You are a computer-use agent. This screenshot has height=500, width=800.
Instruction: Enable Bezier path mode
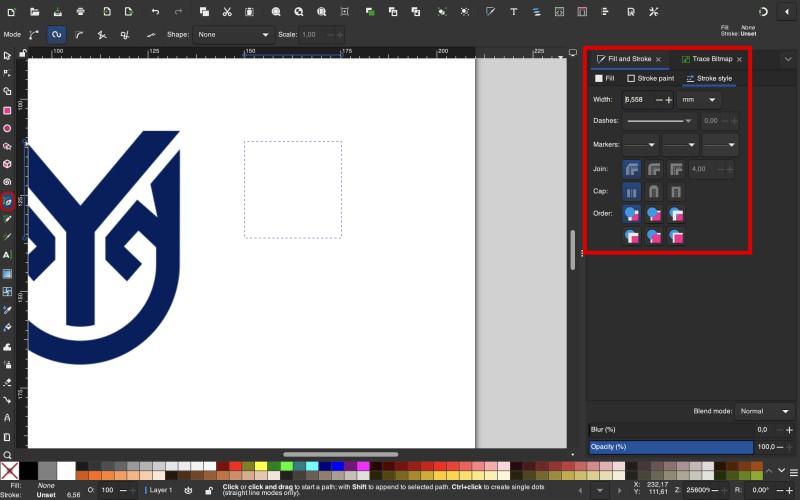[x=34, y=35]
